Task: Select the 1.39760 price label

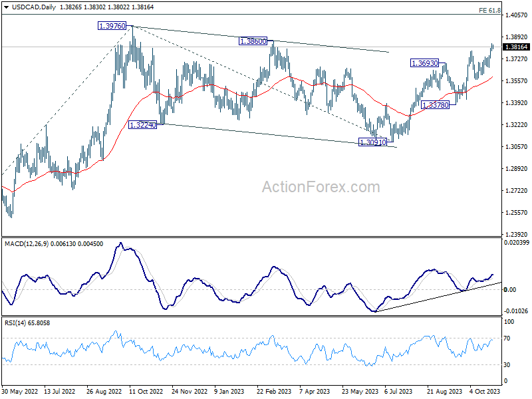Action: 112,26
